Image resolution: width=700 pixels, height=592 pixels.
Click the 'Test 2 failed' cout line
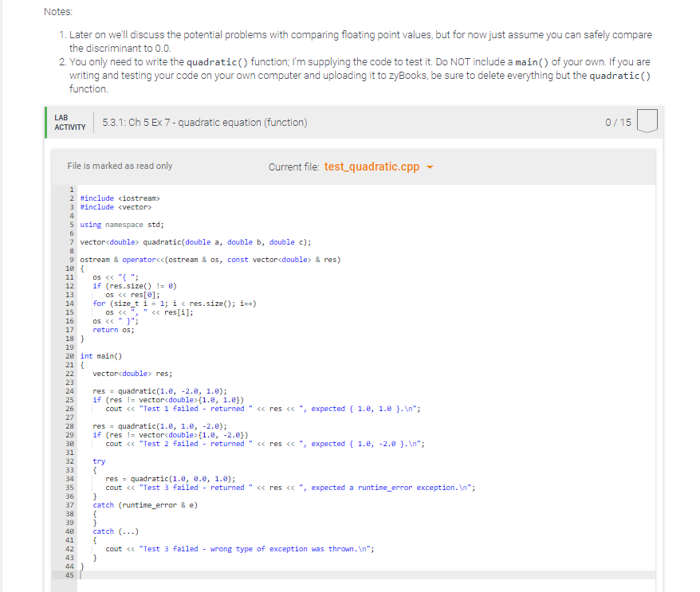coord(265,444)
